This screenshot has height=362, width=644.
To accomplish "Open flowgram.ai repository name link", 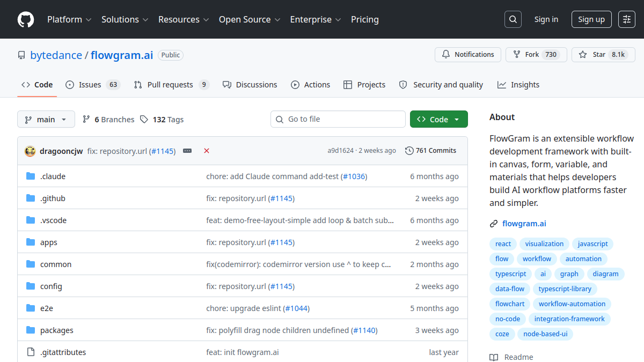I will [x=122, y=55].
